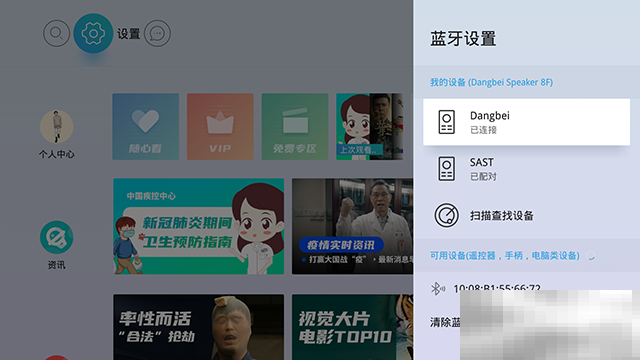This screenshot has width=640, height=360.
Task: Select the connected Dangbei device row
Action: (x=527, y=122)
